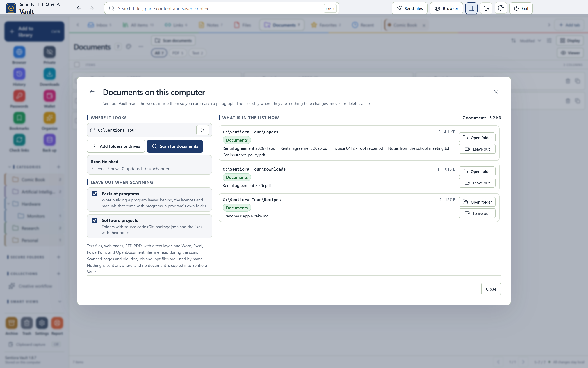Image resolution: width=588 pixels, height=368 pixels.
Task: Leave out the Sentiora Tour\Downloads folder
Action: [x=477, y=183]
